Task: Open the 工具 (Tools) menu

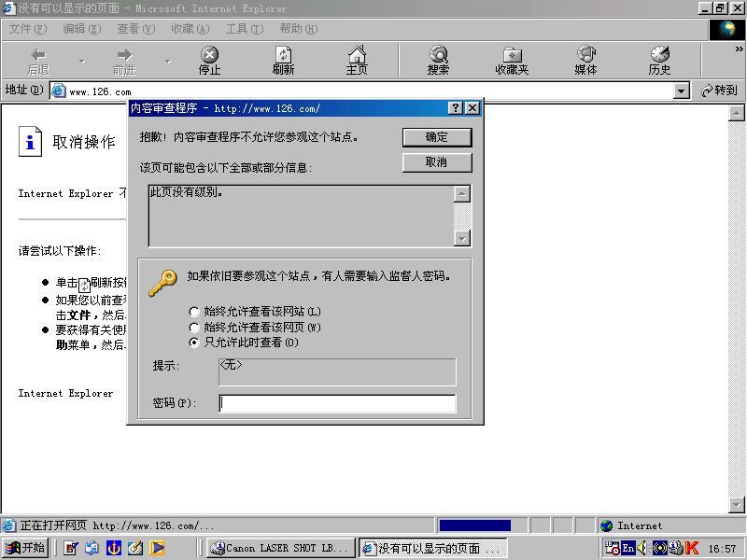Action: tap(245, 29)
